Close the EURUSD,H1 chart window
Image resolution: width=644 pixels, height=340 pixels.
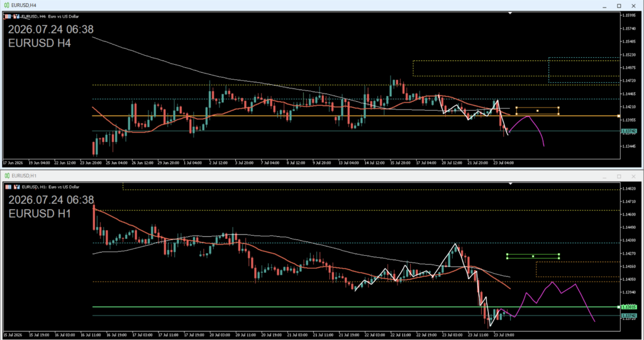click(633, 176)
